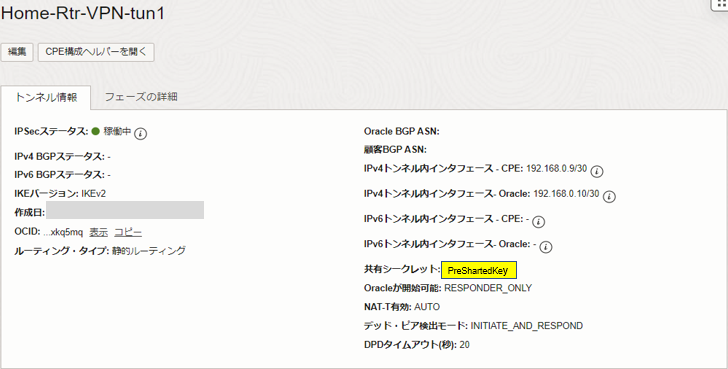Click the Home-Rtr-VPN-tun1 title
The image size is (728, 369).
pos(83,13)
